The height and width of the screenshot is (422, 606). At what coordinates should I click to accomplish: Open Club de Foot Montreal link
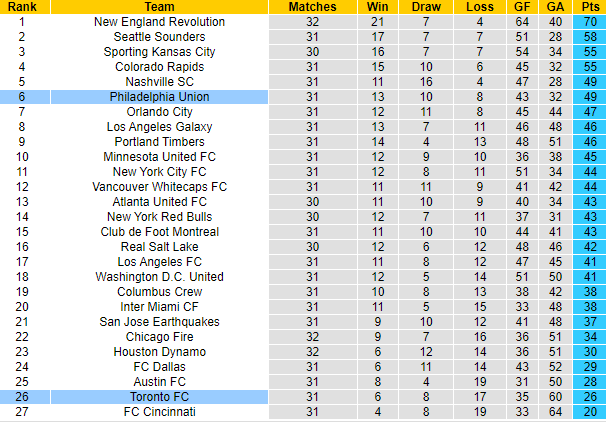pos(158,232)
